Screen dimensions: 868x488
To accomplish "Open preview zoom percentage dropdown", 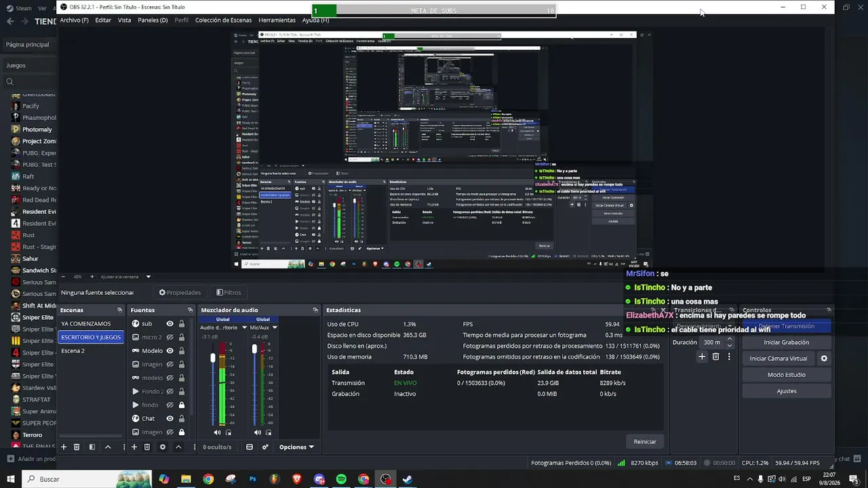I will tap(148, 277).
